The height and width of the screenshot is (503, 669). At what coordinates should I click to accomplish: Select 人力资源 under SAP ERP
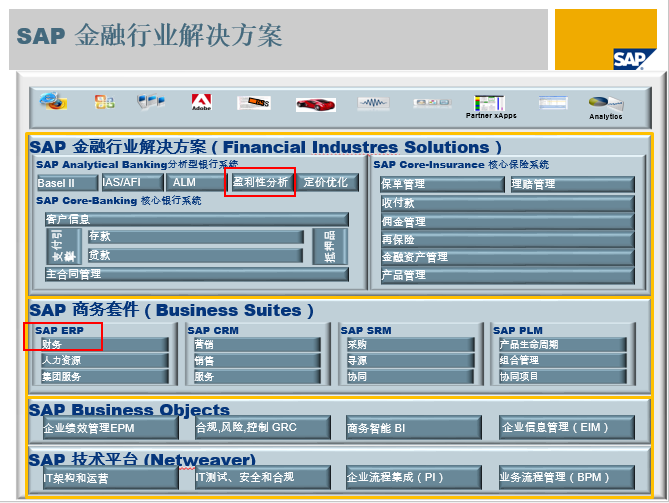coord(105,361)
